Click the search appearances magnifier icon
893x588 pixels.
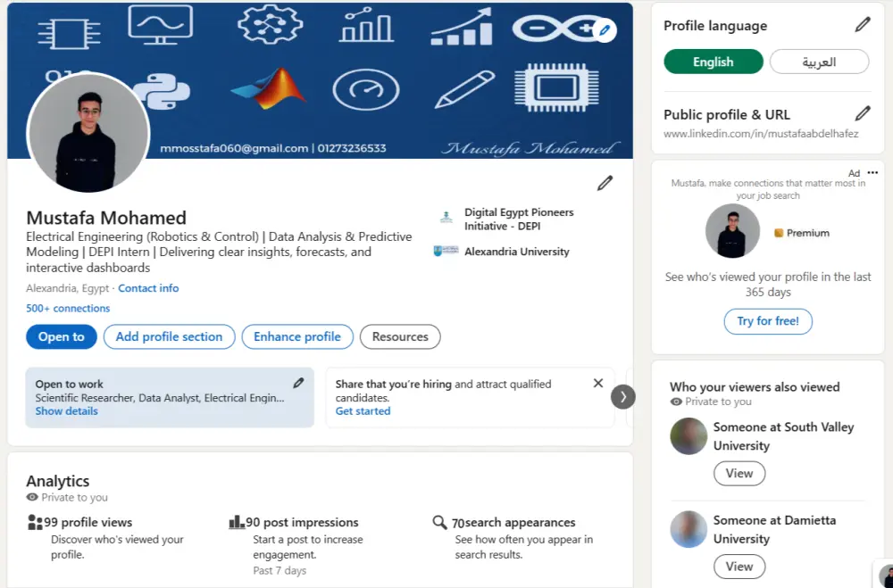point(440,522)
